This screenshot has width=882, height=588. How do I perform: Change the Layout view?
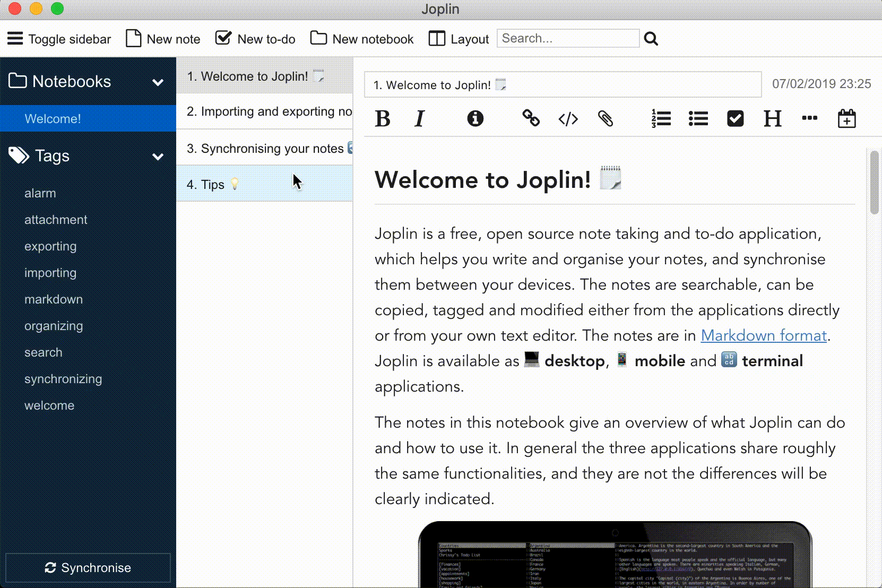[459, 39]
